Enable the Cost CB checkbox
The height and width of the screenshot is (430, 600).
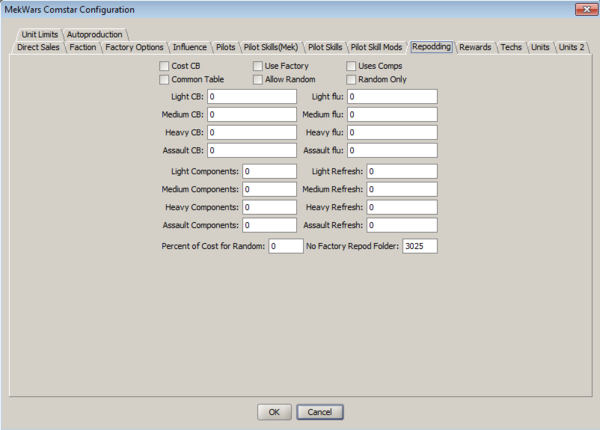pos(164,66)
